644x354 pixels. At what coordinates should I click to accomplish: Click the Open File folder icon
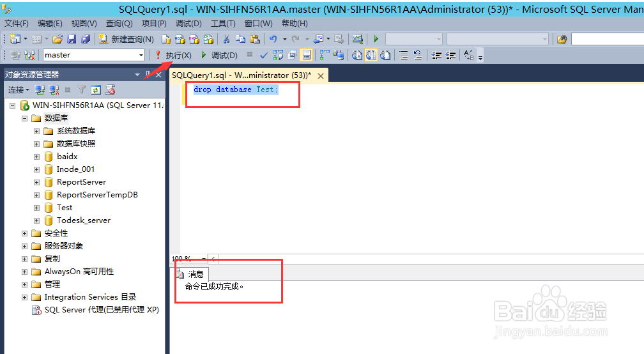[57, 39]
